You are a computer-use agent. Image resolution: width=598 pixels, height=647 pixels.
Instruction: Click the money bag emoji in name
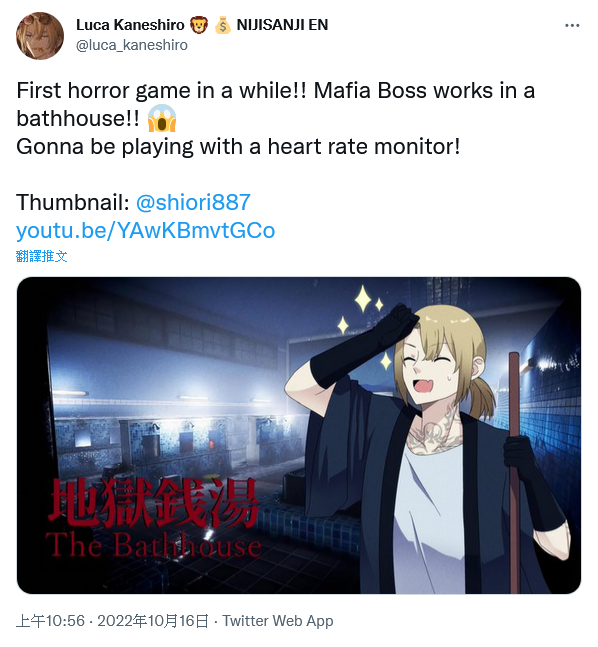(x=223, y=25)
